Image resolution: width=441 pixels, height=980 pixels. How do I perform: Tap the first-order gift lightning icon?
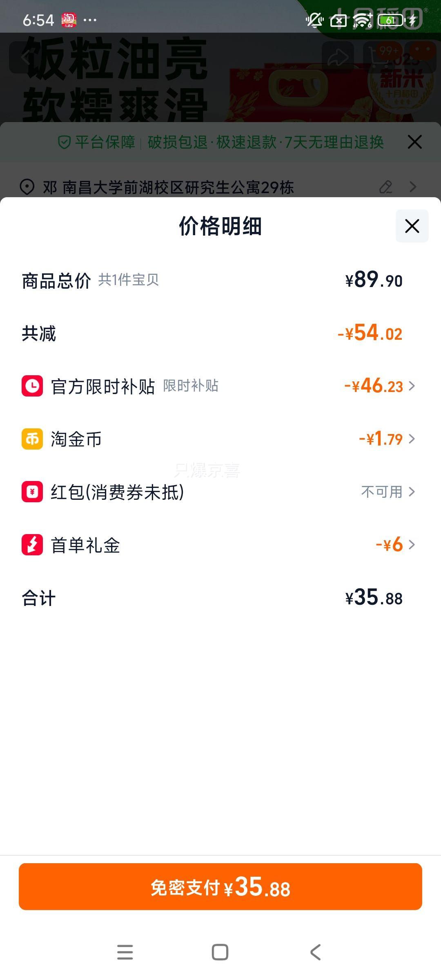point(32,545)
